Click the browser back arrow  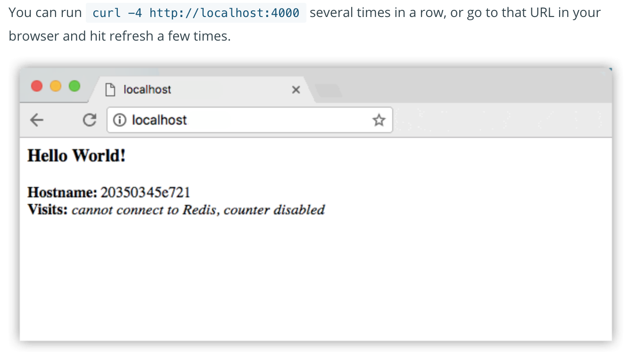[37, 120]
